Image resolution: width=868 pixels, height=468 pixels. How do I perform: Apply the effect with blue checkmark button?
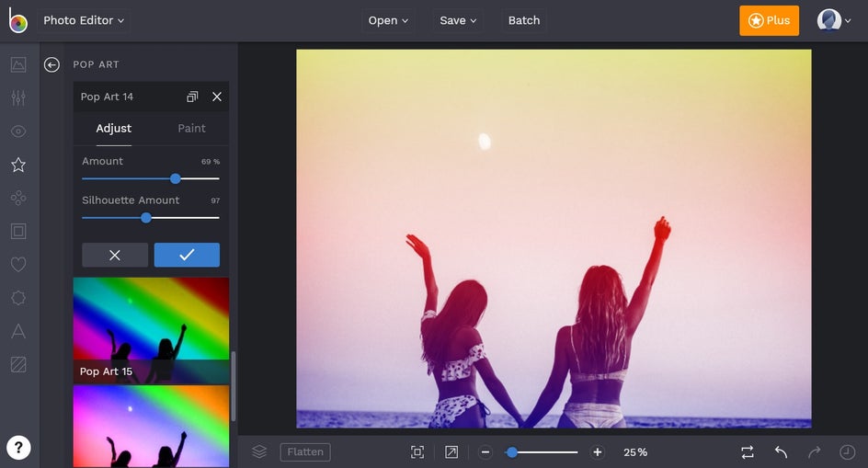187,255
